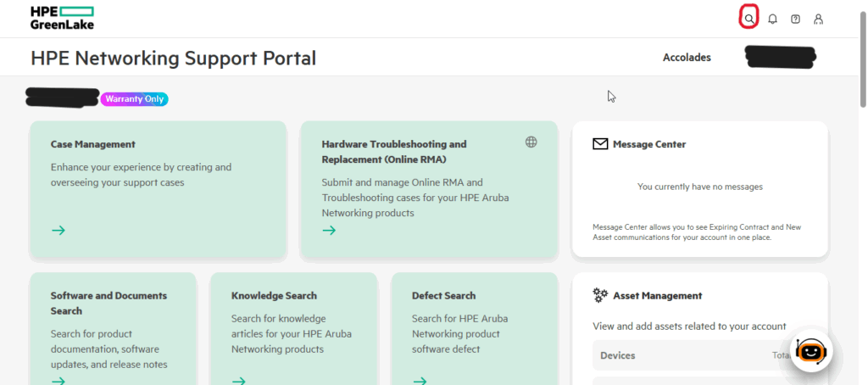868x385 pixels.
Task: Open Hardware Troubleshooting and Replacement title
Action: point(394,152)
